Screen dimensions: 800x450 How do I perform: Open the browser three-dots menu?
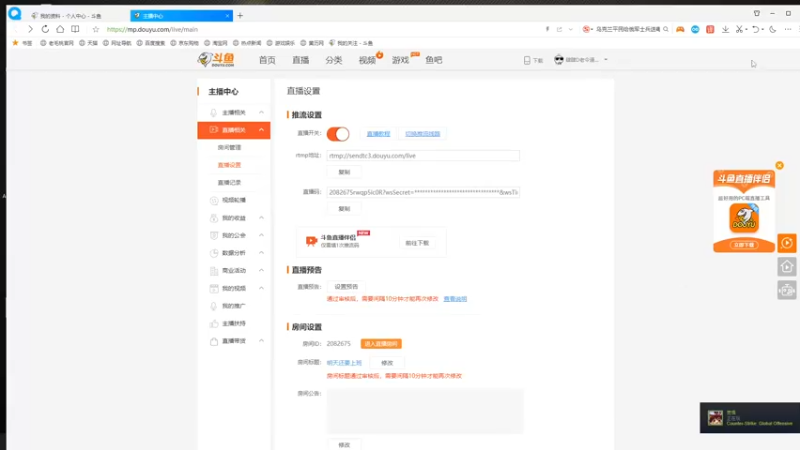[788, 30]
